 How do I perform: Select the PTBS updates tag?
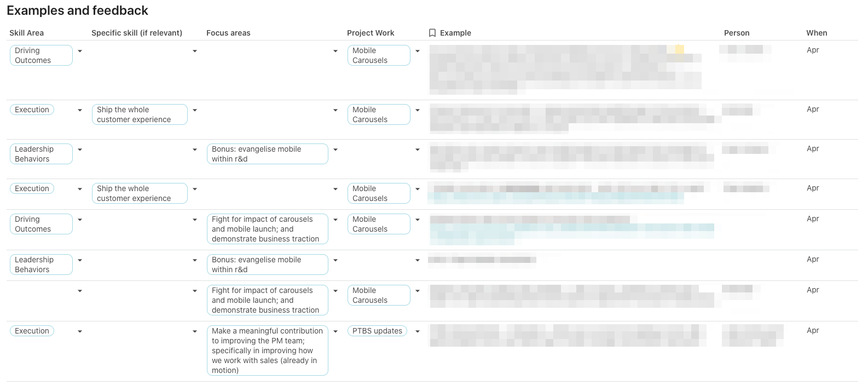click(377, 331)
